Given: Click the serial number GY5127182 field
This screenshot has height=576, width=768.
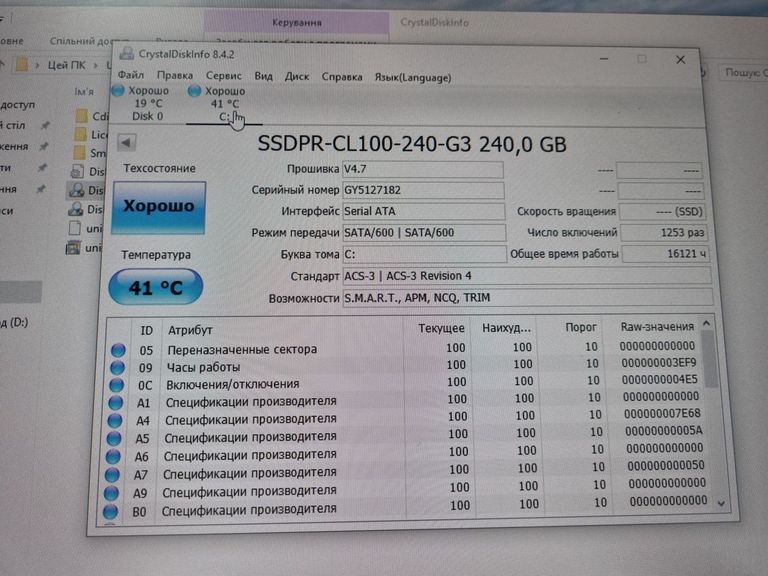Looking at the screenshot, I should tap(423, 190).
